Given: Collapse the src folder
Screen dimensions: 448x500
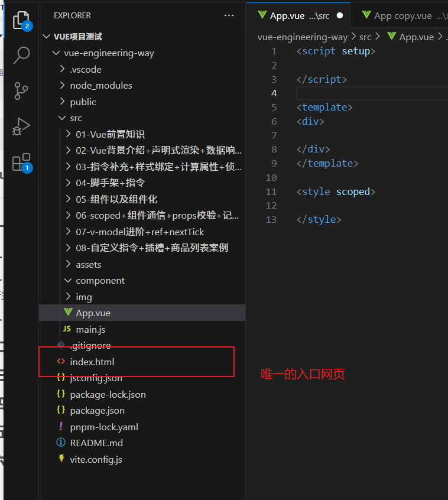Looking at the screenshot, I should coord(62,118).
